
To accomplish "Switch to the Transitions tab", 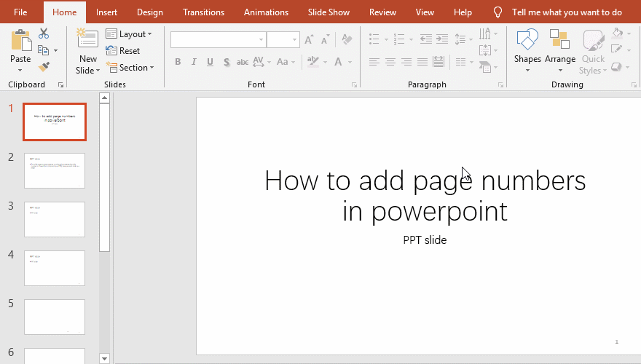I will point(203,12).
